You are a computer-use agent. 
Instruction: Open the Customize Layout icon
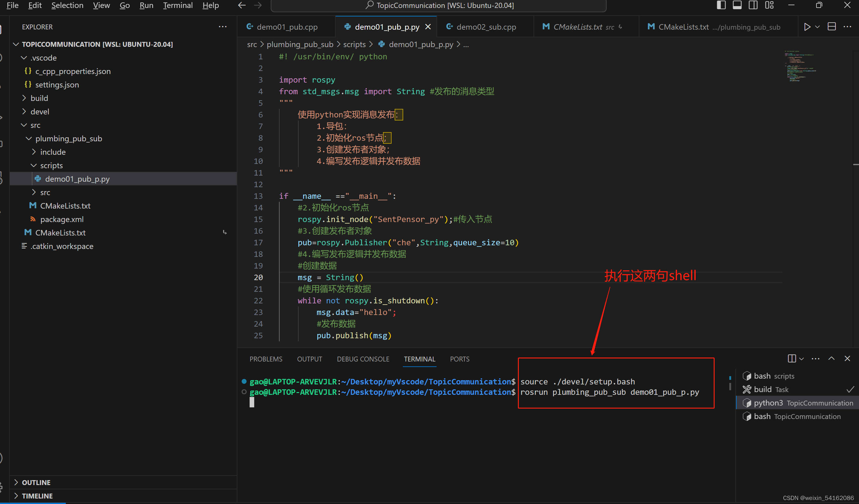(770, 5)
